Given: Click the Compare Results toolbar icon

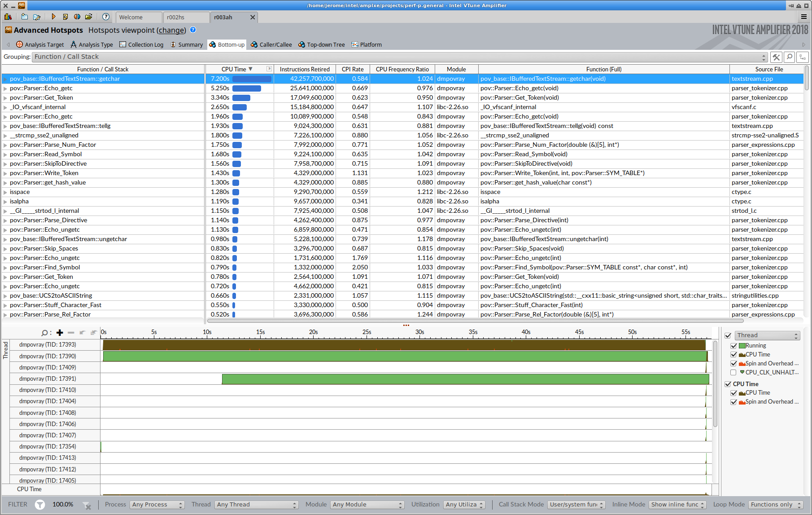Looking at the screenshot, I should (77, 17).
